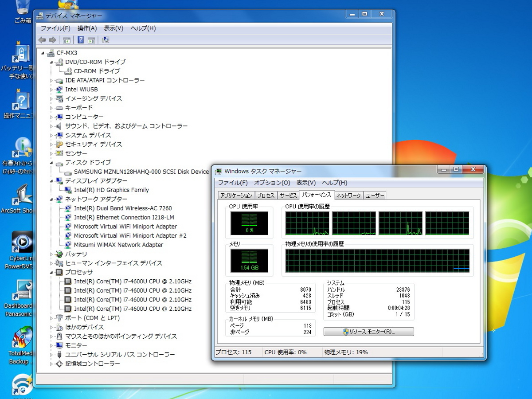Click the action pane toolbar icon beside Help
The height and width of the screenshot is (399, 532).
(91, 40)
